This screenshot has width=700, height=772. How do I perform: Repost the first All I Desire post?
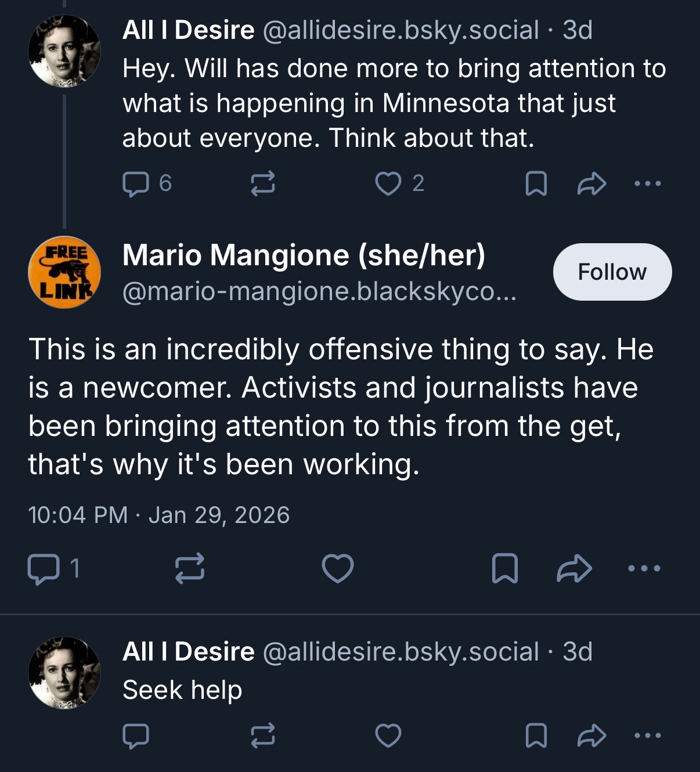(x=262, y=184)
